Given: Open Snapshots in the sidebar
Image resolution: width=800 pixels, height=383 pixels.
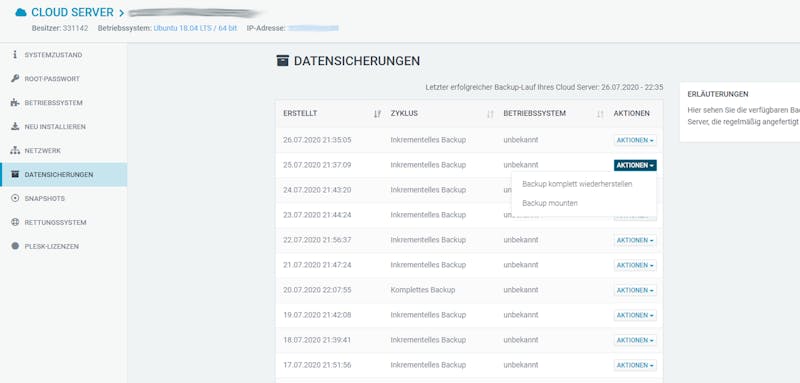Looking at the screenshot, I should point(63,198).
